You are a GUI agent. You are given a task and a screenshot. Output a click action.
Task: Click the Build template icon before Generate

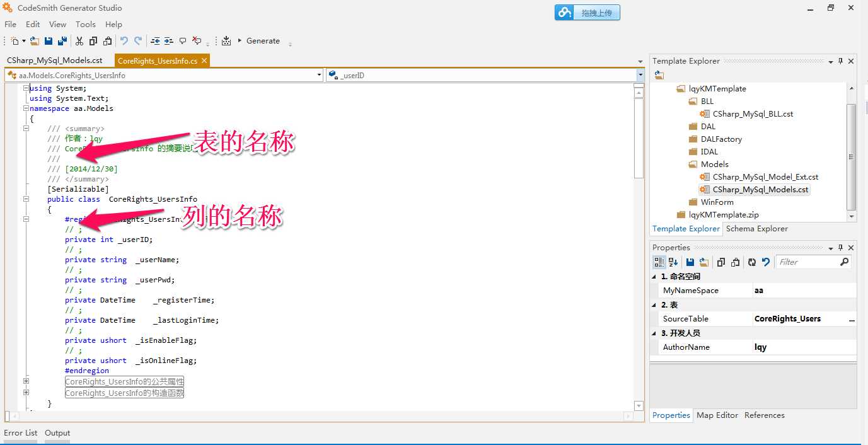click(226, 41)
